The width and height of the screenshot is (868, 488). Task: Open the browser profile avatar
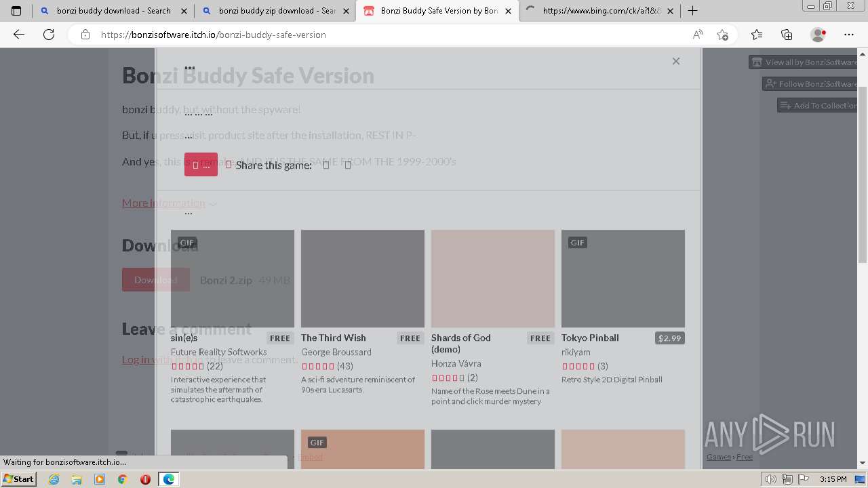818,35
